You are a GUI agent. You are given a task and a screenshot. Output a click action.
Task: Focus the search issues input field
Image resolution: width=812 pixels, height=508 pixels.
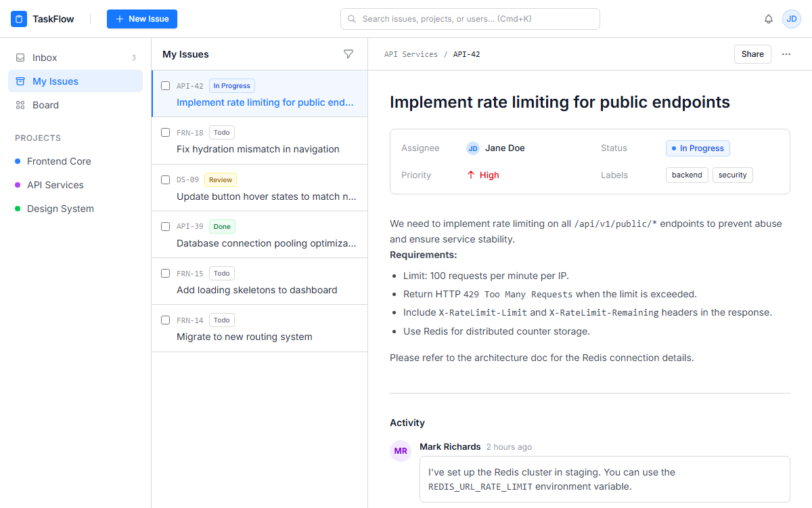pyautogui.click(x=470, y=19)
